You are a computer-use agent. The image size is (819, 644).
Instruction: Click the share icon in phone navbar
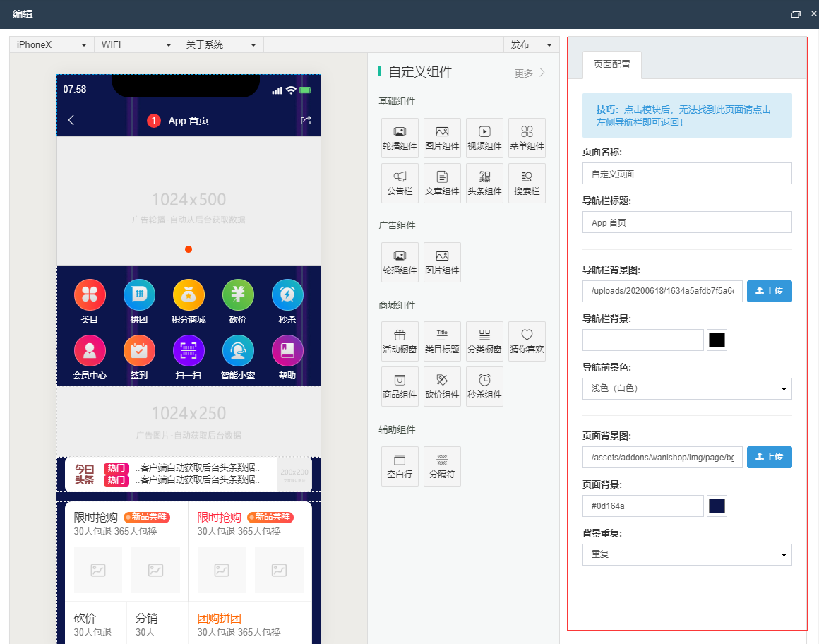point(306,121)
